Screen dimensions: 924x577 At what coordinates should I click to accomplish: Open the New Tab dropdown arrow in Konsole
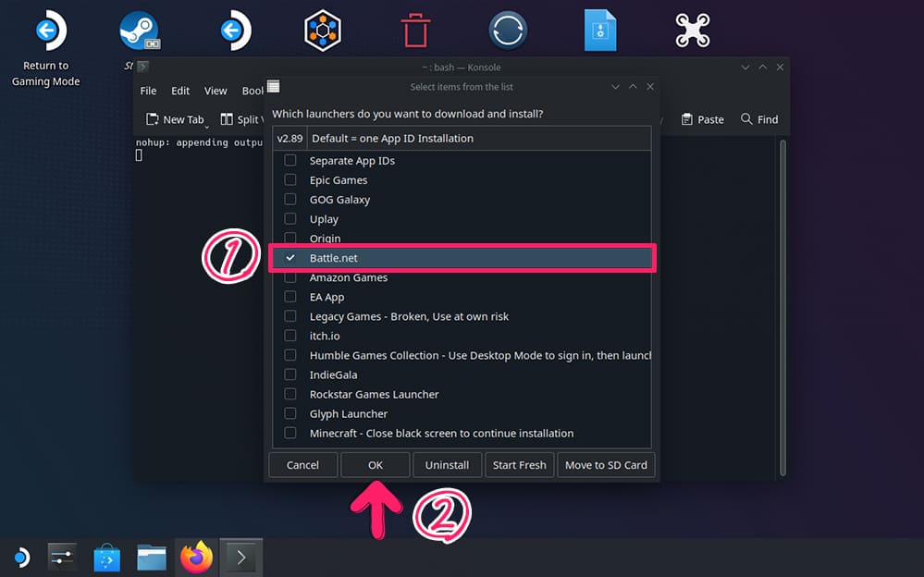tap(207, 126)
